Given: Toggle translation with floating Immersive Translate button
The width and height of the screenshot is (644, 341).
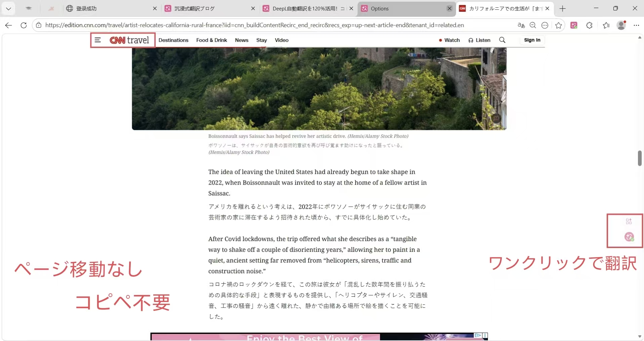Looking at the screenshot, I should point(629,237).
